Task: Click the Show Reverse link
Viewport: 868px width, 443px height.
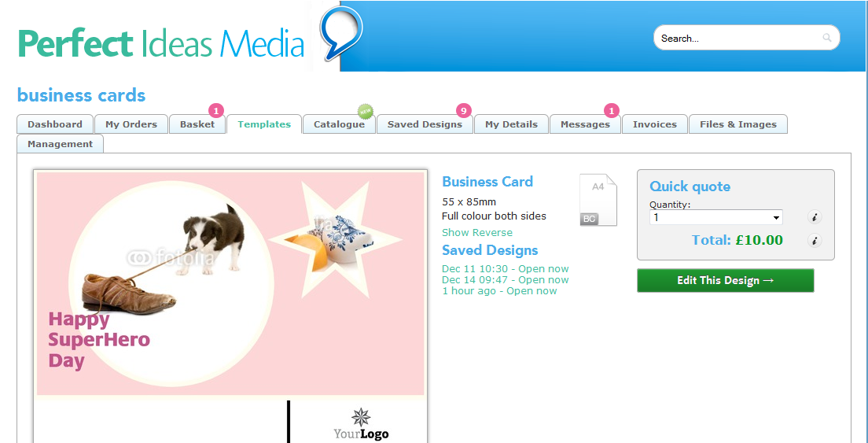Action: click(477, 233)
